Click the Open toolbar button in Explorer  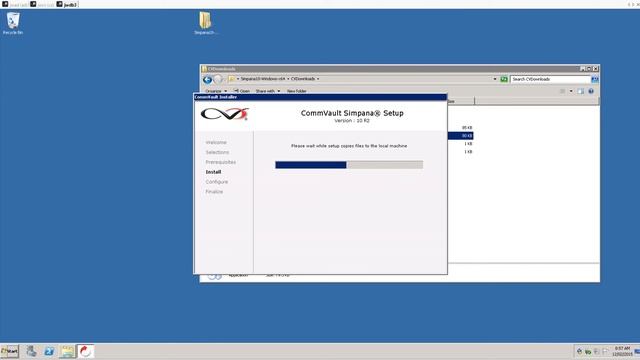pos(242,91)
